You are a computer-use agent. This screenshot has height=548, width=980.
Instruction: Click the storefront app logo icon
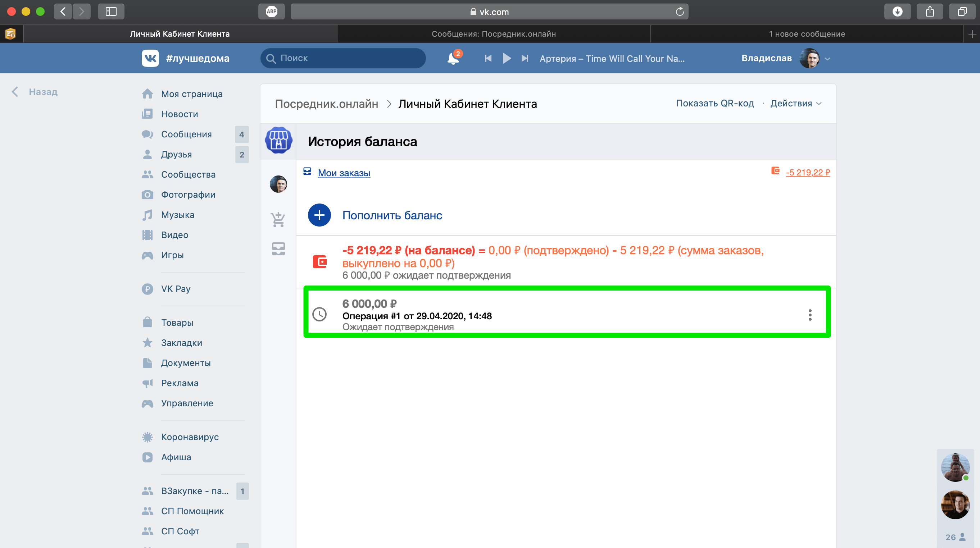(x=278, y=141)
